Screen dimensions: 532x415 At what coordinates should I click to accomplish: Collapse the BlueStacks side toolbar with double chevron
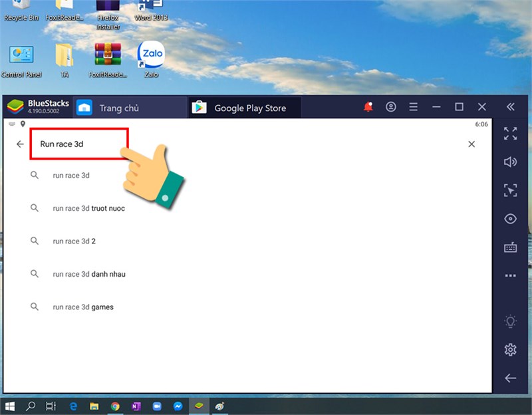pos(510,107)
